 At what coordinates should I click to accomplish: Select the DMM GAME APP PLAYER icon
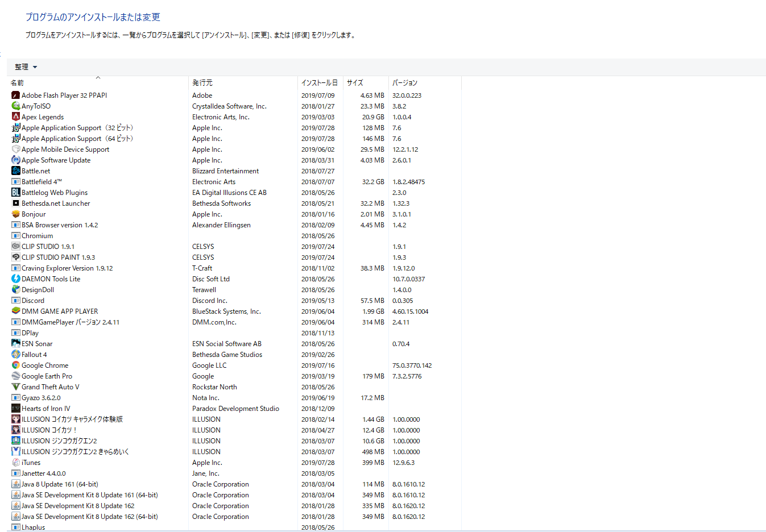[16, 311]
